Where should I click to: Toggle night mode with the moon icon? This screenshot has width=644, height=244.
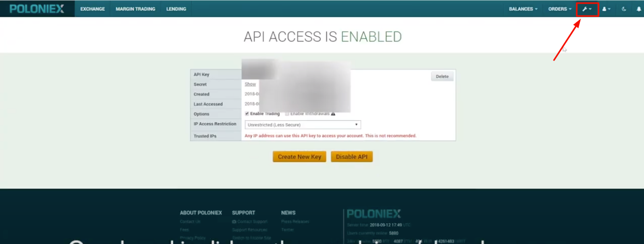[624, 9]
